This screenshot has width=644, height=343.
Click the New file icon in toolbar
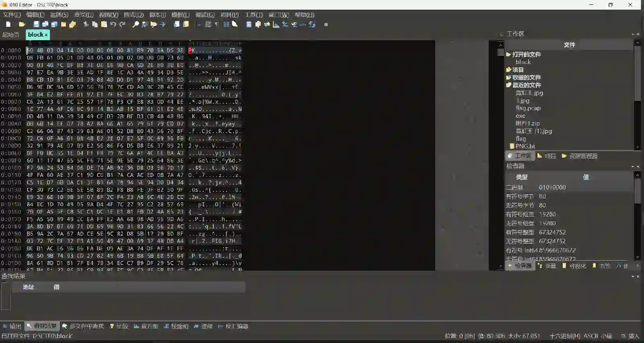pyautogui.click(x=8, y=25)
